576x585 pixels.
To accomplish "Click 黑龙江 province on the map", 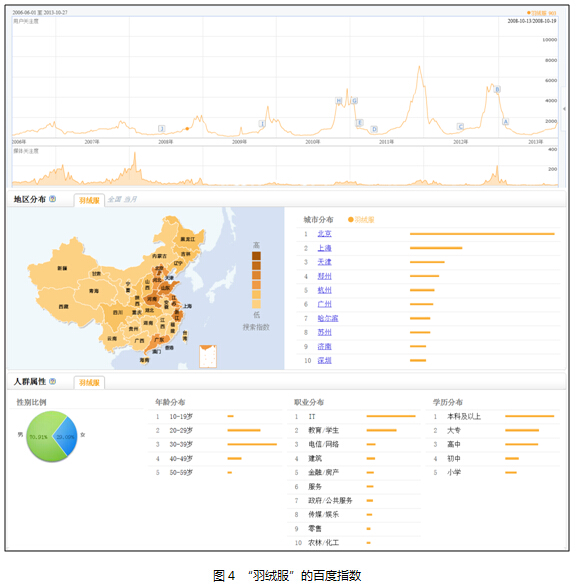I will [x=188, y=239].
